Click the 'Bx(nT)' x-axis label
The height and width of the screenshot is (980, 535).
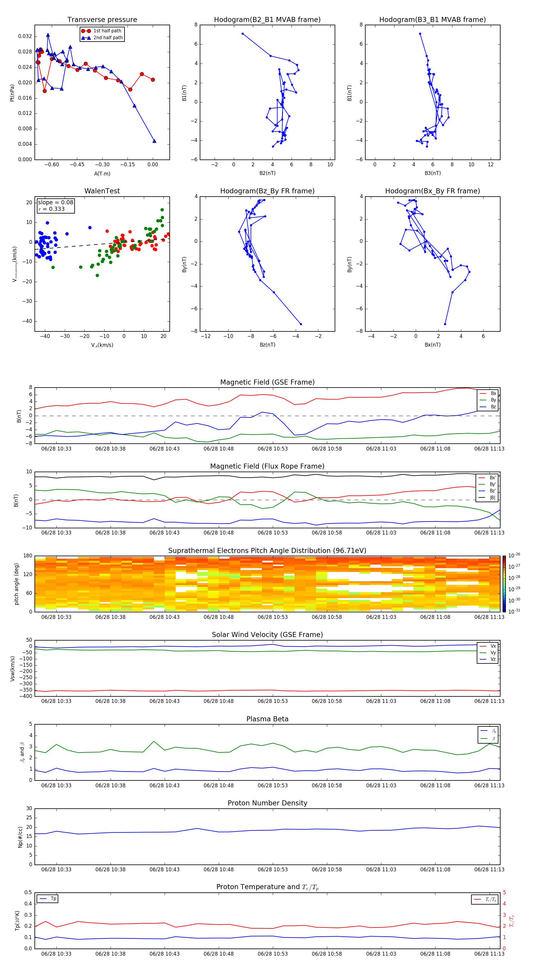[x=432, y=345]
